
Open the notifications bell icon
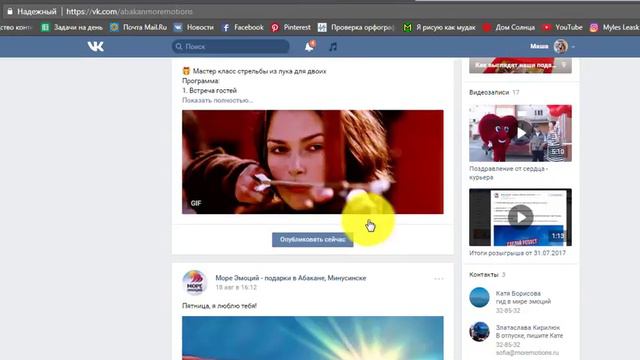[x=310, y=47]
